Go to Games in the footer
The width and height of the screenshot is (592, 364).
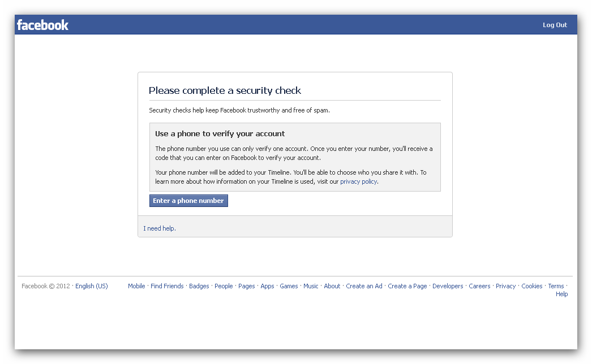[289, 286]
